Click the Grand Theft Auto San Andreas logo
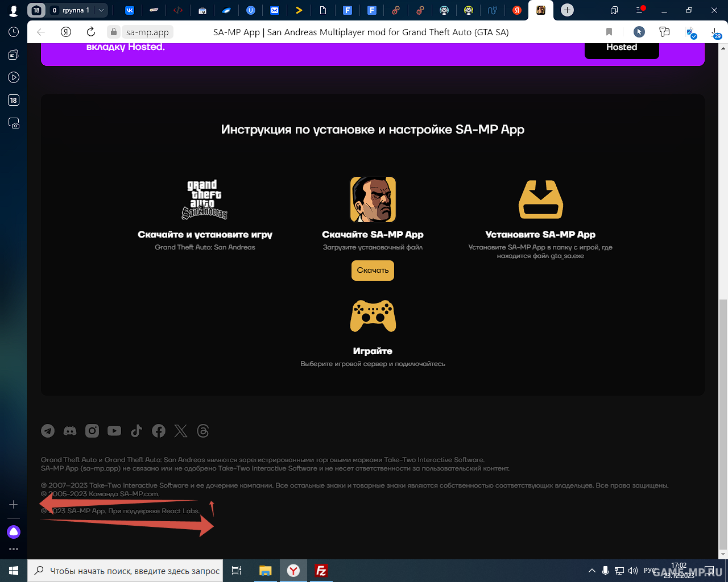728x582 pixels. point(205,199)
